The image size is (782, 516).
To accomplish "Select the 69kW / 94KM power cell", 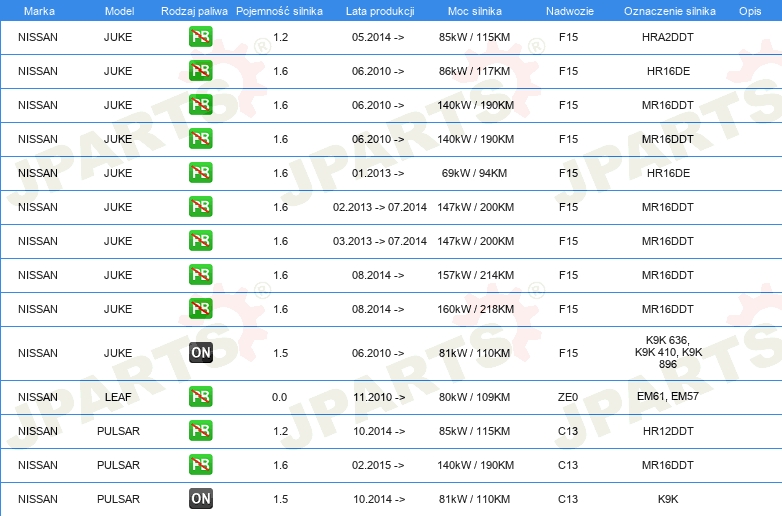I will coord(474,173).
